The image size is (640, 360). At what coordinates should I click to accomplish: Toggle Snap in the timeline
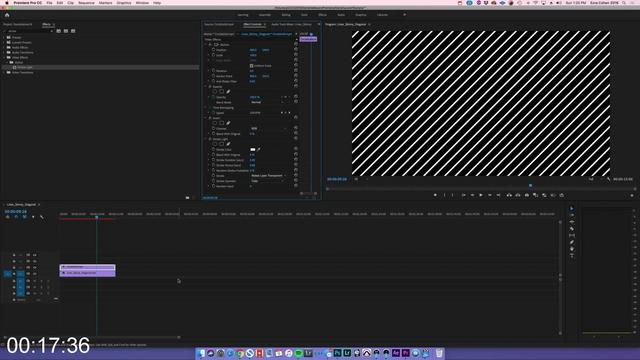[x=16, y=217]
